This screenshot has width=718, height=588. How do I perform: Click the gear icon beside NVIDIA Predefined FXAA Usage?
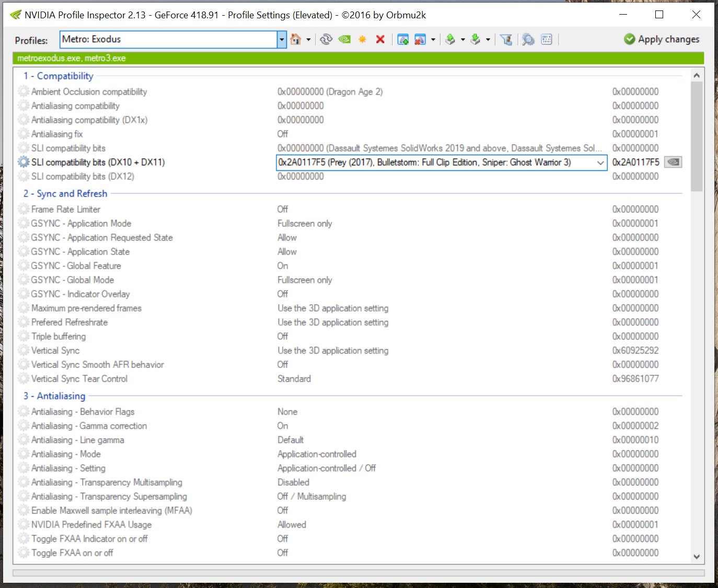[24, 524]
